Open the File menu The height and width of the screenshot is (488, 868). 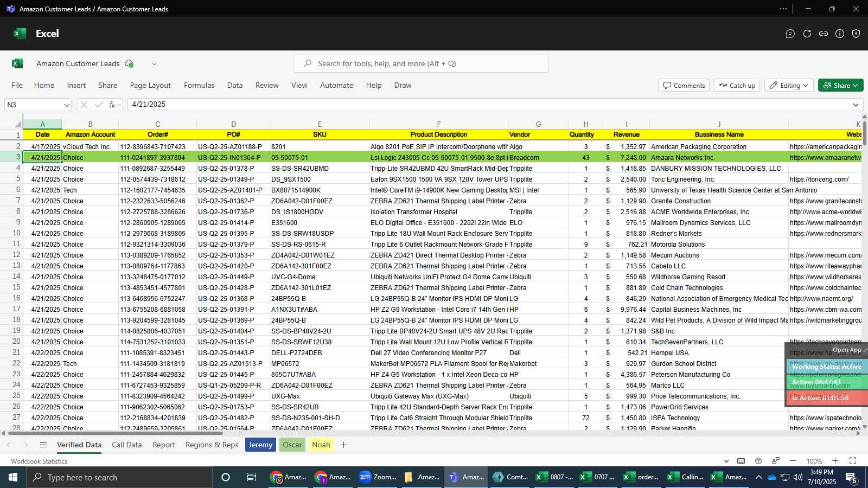pyautogui.click(x=17, y=85)
